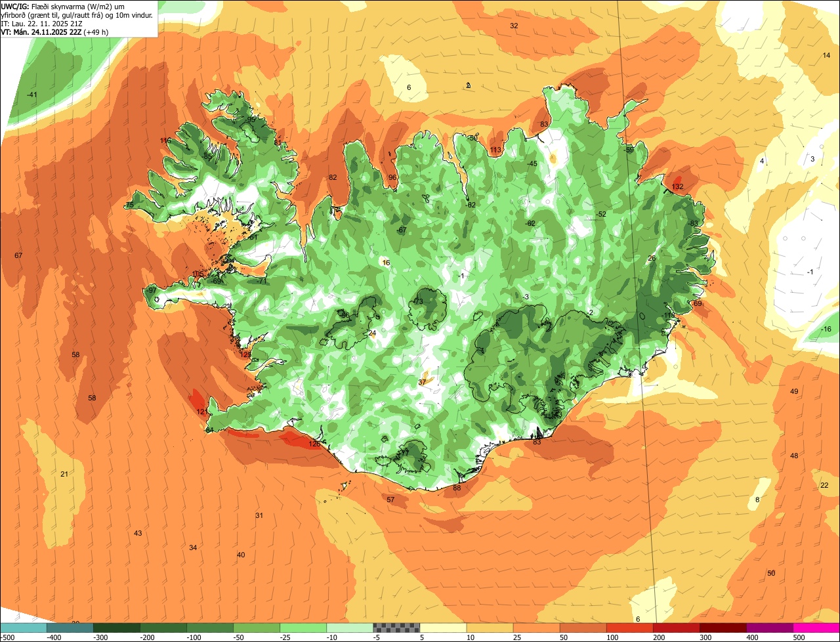
Task: Click the '121' value off the southwest peninsula
Action: click(x=202, y=412)
